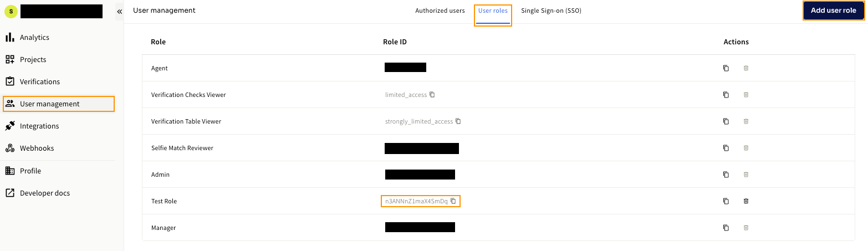
Task: Open Developer docs external link
Action: pyautogui.click(x=44, y=193)
